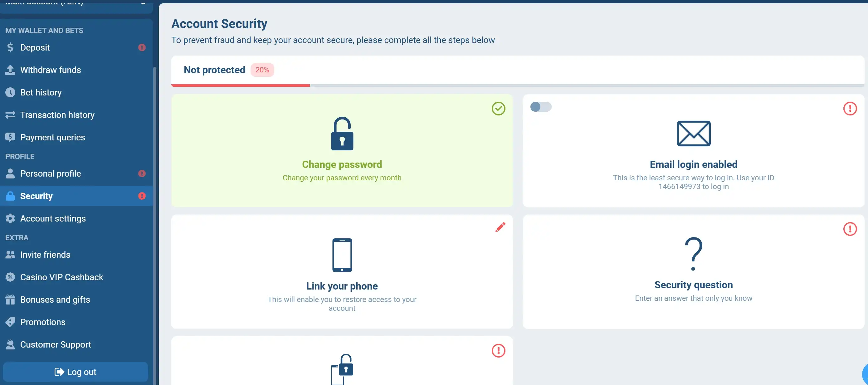The height and width of the screenshot is (385, 868).
Task: Click the Transaction history sidebar entry
Action: point(57,115)
